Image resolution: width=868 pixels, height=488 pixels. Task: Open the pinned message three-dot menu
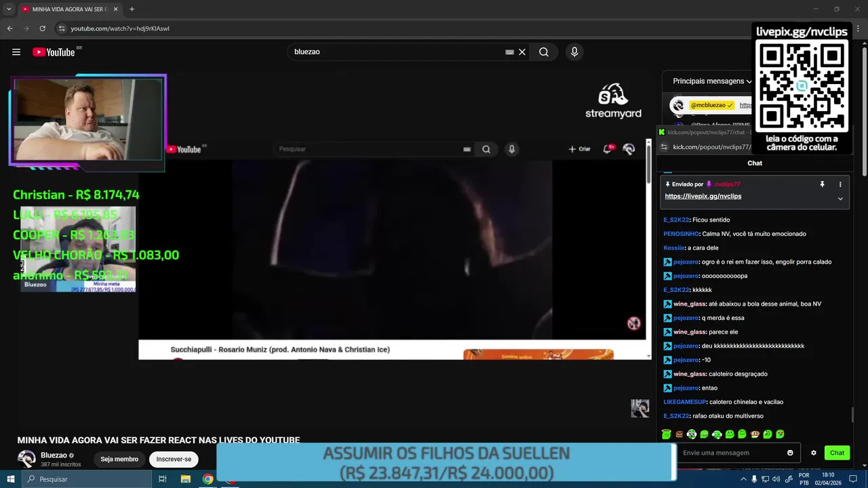[x=840, y=184]
